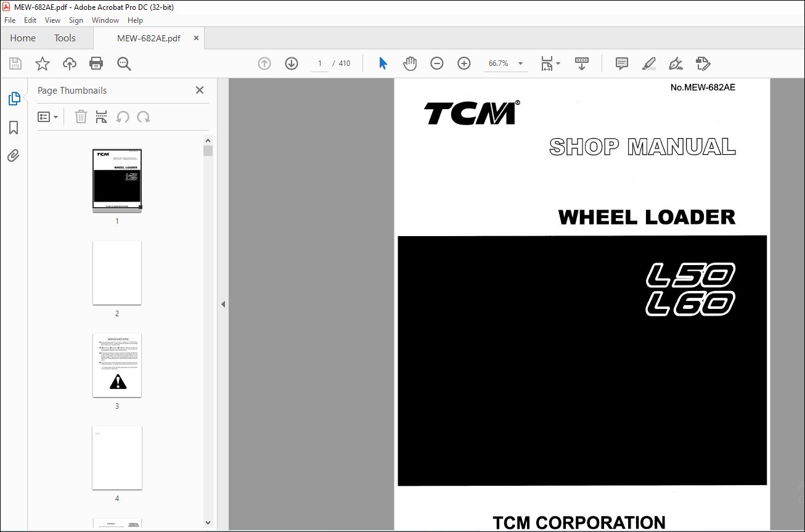Open Page Thumbnails pane icon in sidebar

[14, 98]
